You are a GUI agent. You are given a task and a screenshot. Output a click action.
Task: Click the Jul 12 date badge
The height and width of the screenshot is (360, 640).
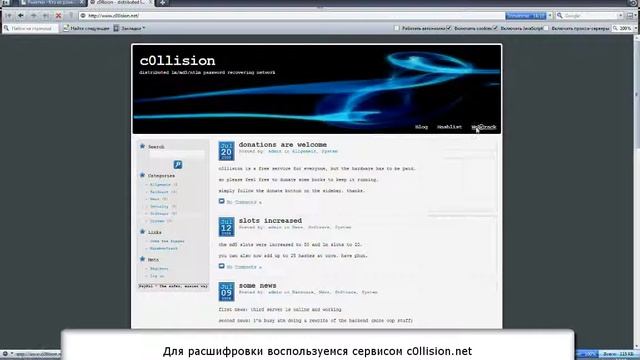(x=226, y=227)
